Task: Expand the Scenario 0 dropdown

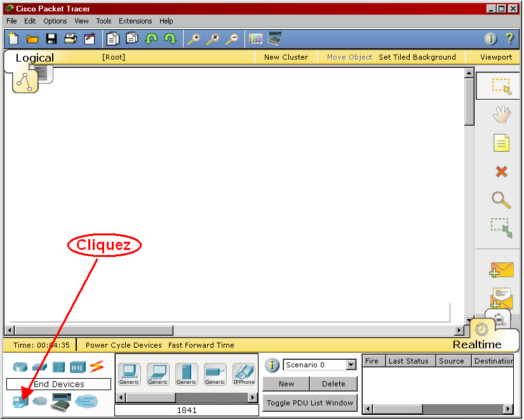Action: tap(351, 365)
